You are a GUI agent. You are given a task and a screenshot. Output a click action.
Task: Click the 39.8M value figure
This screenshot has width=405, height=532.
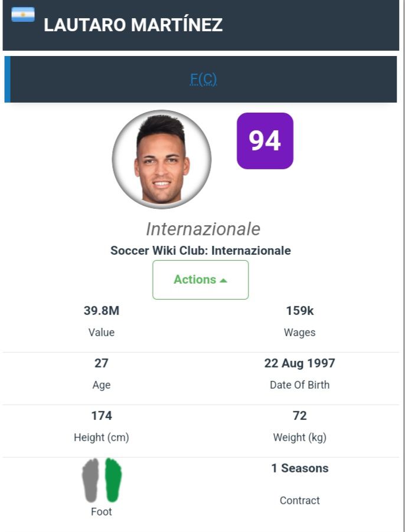(101, 311)
